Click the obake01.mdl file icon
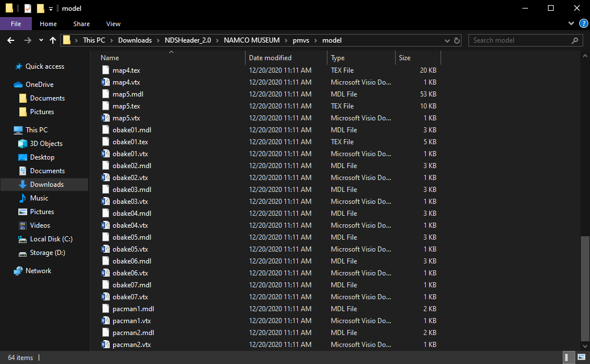 click(106, 129)
